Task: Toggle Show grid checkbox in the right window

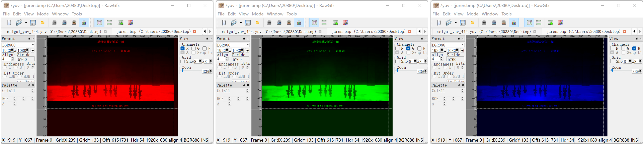Action: point(612,61)
